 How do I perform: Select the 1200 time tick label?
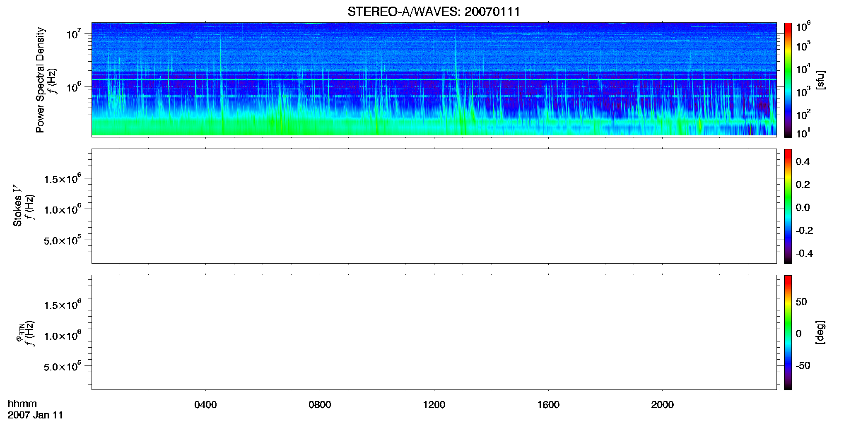[434, 405]
